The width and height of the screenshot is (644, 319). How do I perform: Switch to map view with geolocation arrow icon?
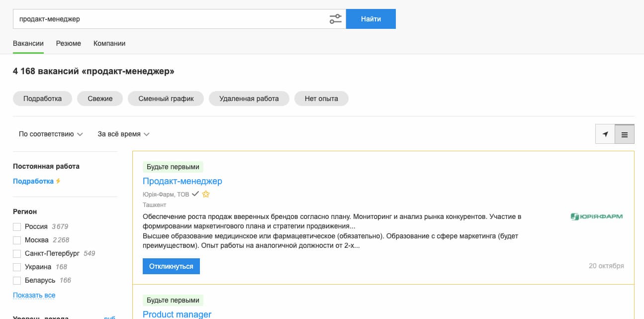pyautogui.click(x=605, y=133)
